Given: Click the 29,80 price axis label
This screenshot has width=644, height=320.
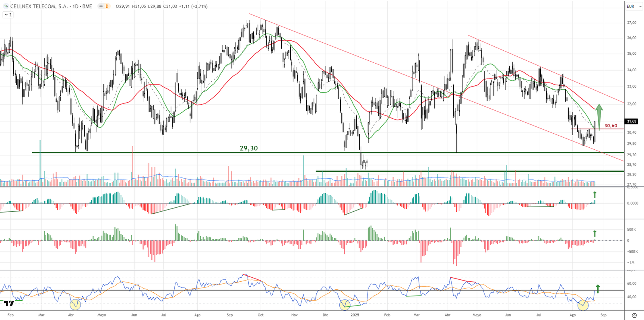Looking at the screenshot, I should pyautogui.click(x=632, y=144).
